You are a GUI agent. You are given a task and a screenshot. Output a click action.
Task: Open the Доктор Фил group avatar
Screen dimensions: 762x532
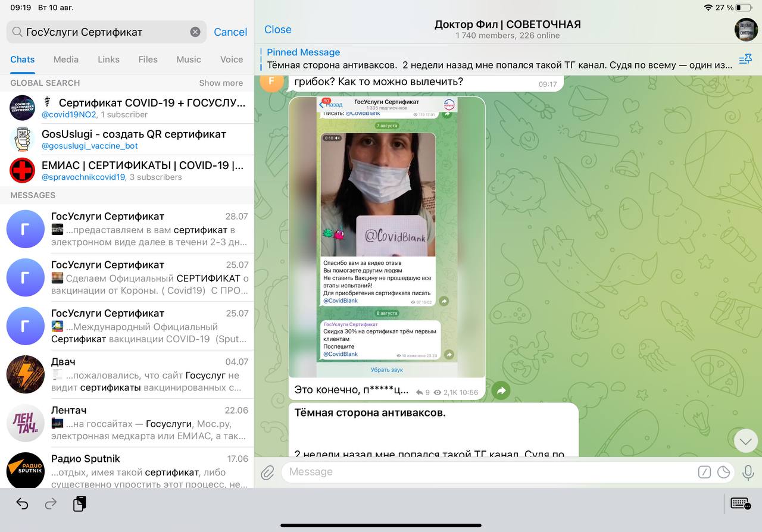[x=746, y=30]
